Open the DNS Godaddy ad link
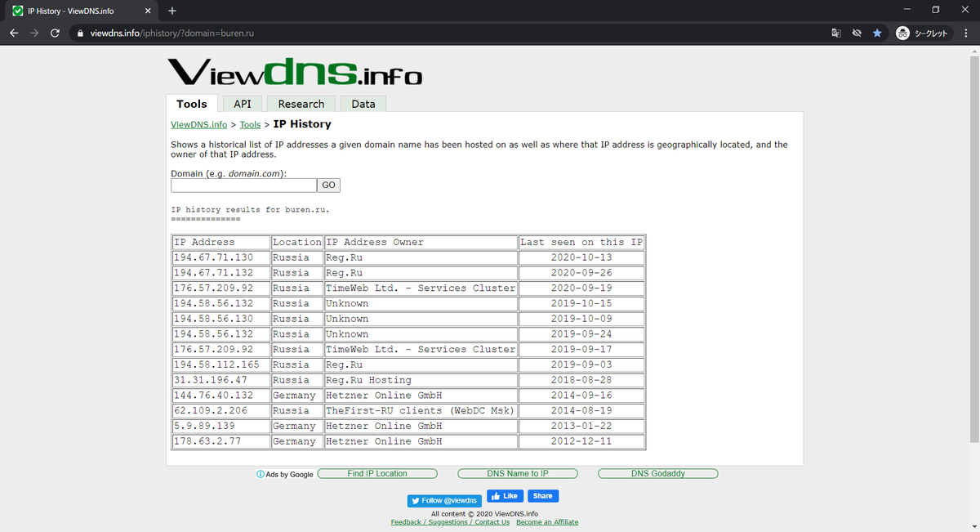The image size is (980, 532). tap(658, 473)
